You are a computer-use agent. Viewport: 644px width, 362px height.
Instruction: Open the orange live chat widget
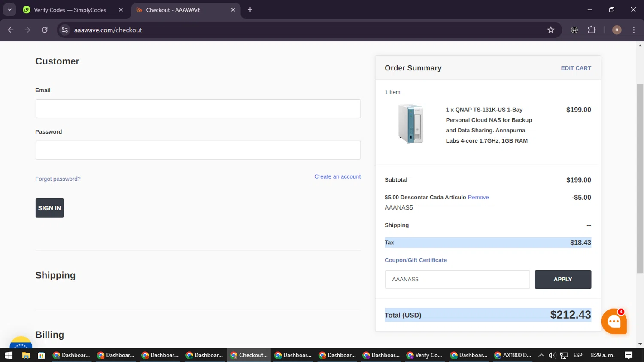tap(614, 321)
